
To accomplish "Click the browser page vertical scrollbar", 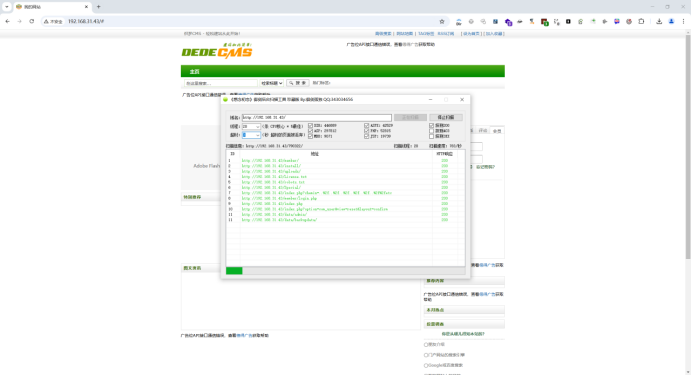I will coord(688,146).
